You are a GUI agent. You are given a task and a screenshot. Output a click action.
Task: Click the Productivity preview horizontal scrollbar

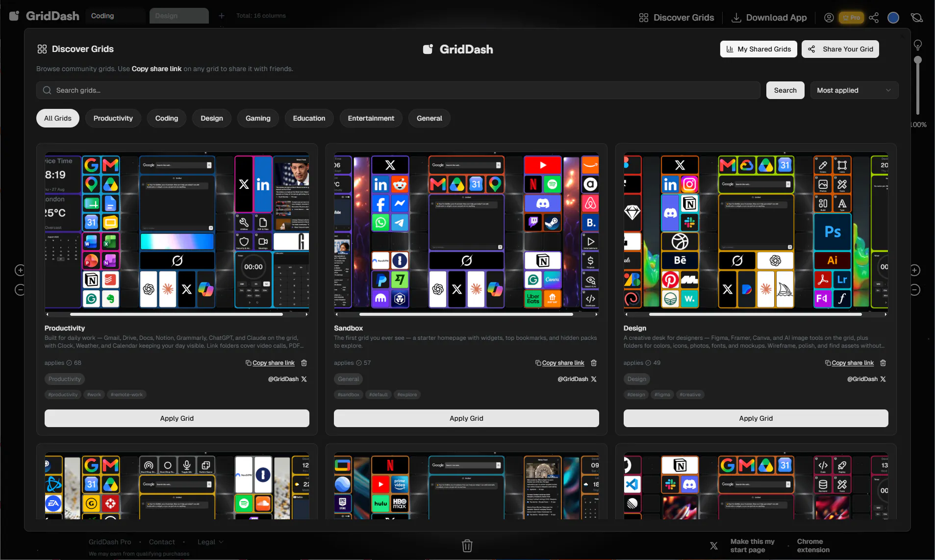pos(177,314)
